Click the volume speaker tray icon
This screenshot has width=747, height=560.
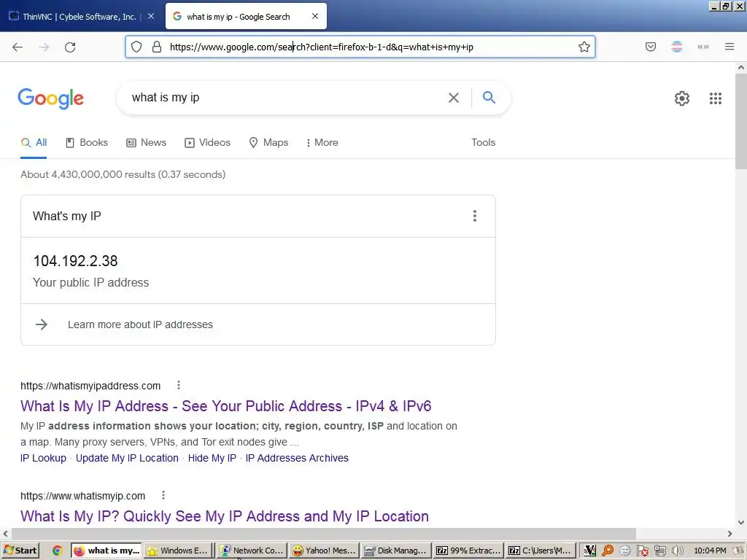677,551
